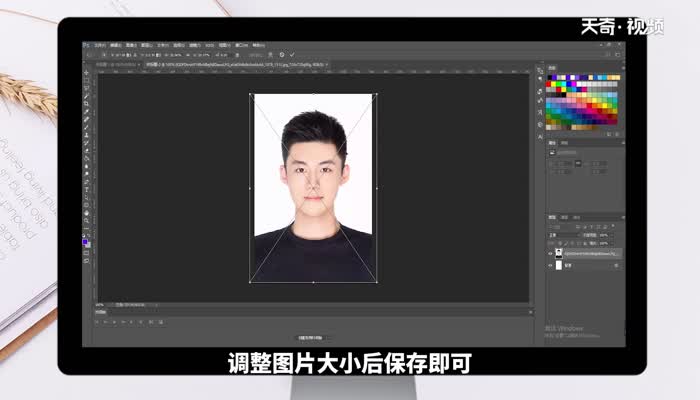Viewport: 700px width, 400px height.
Task: Open the layer blend mode dropdown
Action: tap(564, 235)
